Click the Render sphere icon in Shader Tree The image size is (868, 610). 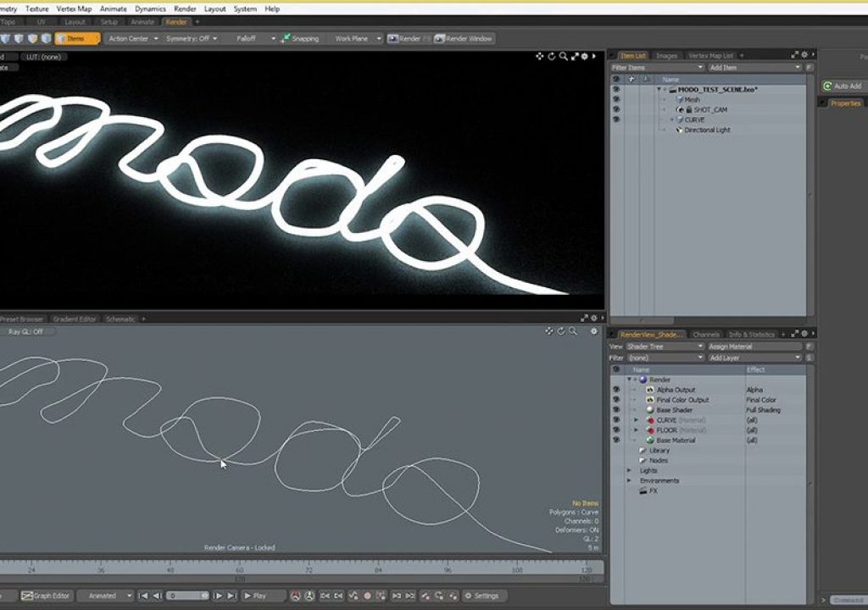click(x=643, y=380)
